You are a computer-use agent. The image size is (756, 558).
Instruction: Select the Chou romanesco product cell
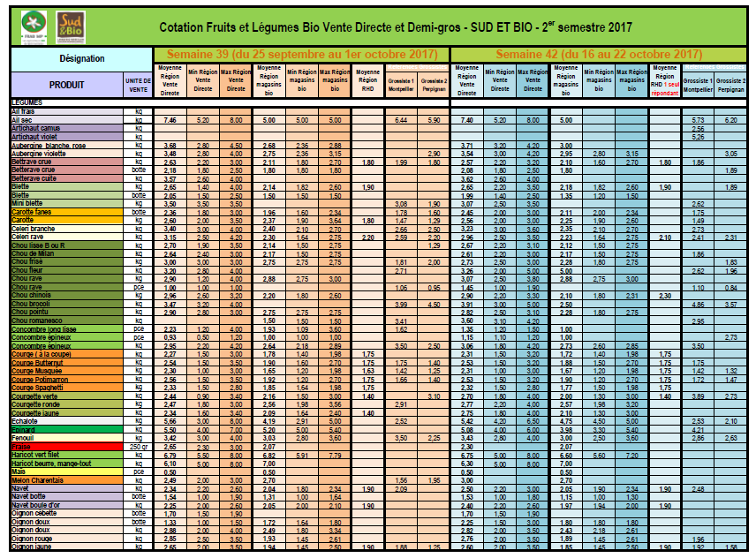coord(67,320)
